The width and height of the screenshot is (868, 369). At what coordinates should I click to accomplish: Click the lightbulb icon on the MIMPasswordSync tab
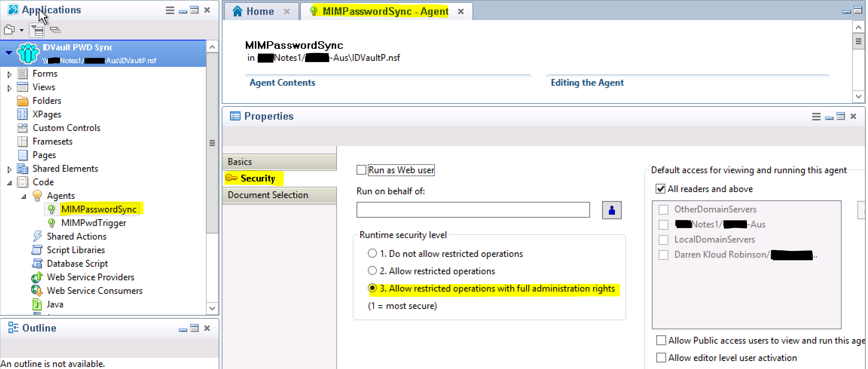[x=314, y=11]
